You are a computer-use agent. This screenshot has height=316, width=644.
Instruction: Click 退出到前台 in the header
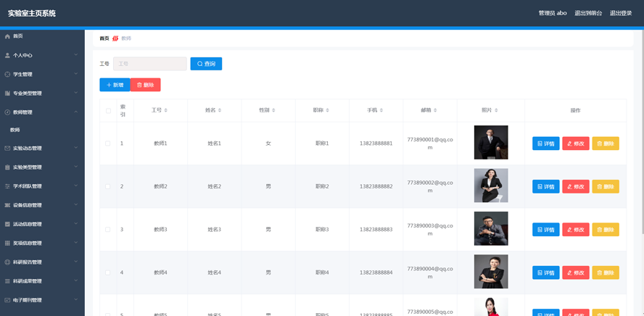tap(588, 13)
